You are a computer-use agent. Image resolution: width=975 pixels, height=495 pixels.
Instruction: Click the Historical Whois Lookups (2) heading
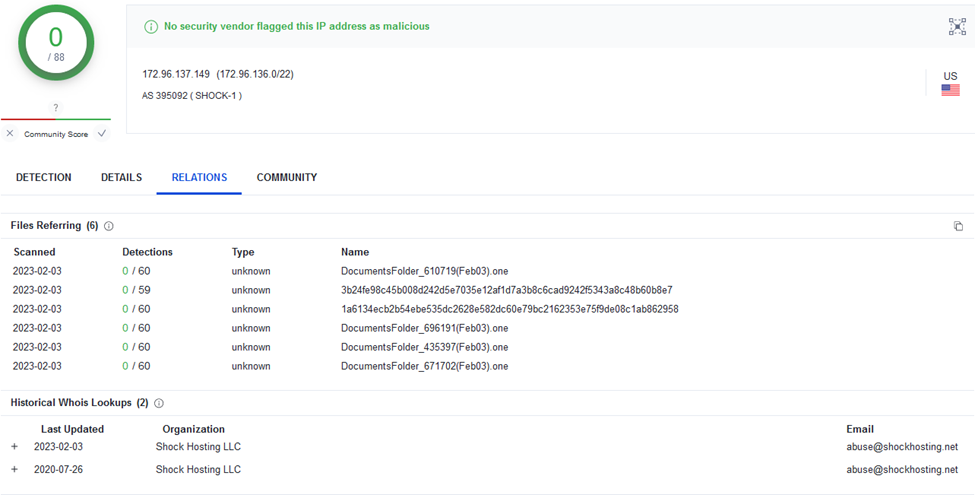(x=80, y=402)
